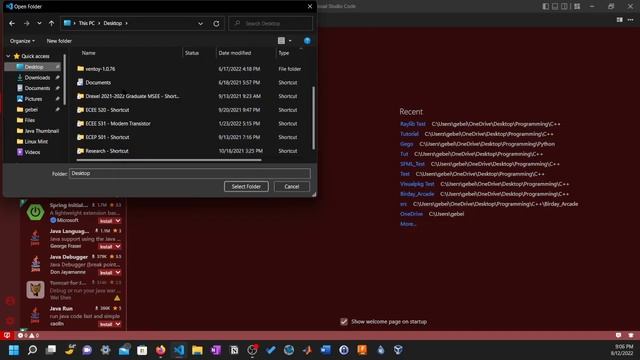
Task: Sort by Name column header
Action: pos(89,53)
